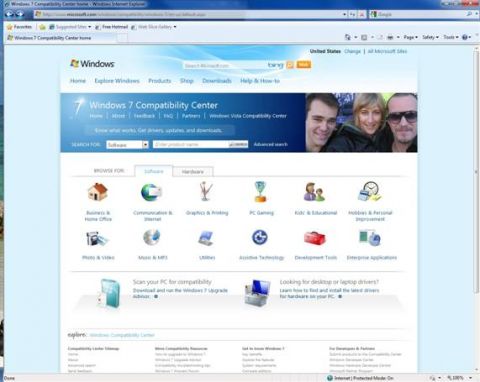Expand the Search For Software dropdown
The width and height of the screenshot is (480, 382).
(x=145, y=145)
